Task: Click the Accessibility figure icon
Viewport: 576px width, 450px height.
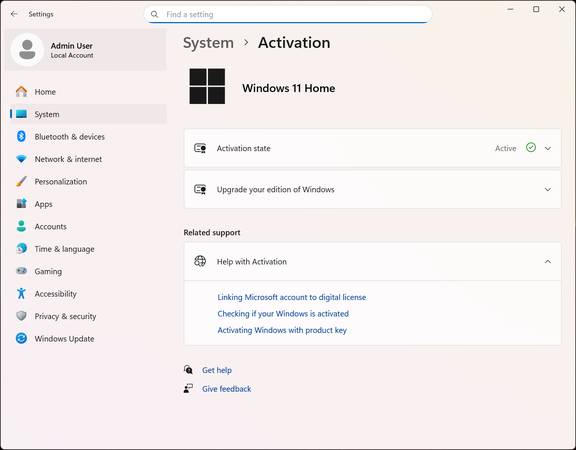Action: 21,294
